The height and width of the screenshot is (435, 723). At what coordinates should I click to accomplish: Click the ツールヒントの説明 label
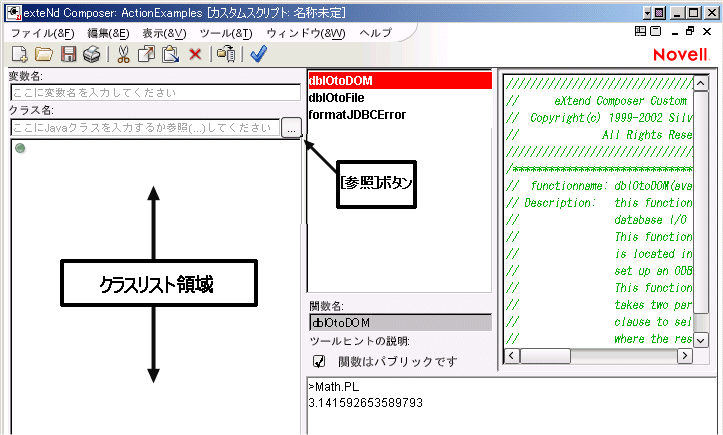360,341
